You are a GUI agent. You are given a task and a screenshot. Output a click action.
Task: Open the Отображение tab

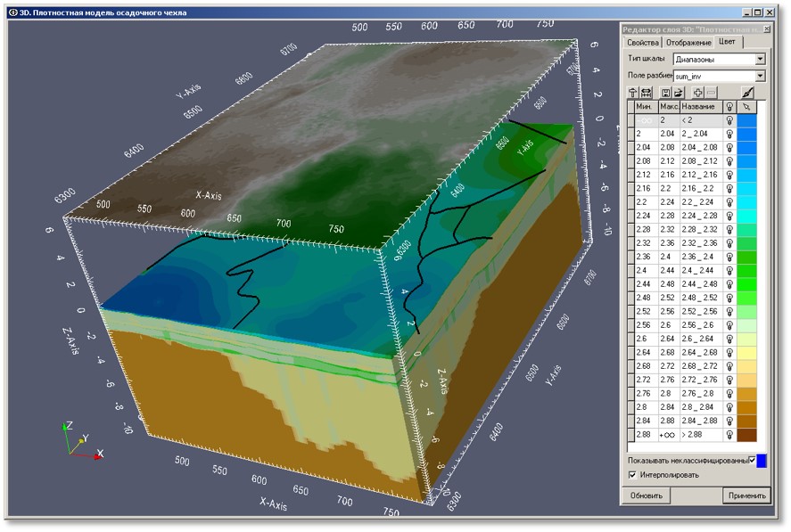click(688, 43)
